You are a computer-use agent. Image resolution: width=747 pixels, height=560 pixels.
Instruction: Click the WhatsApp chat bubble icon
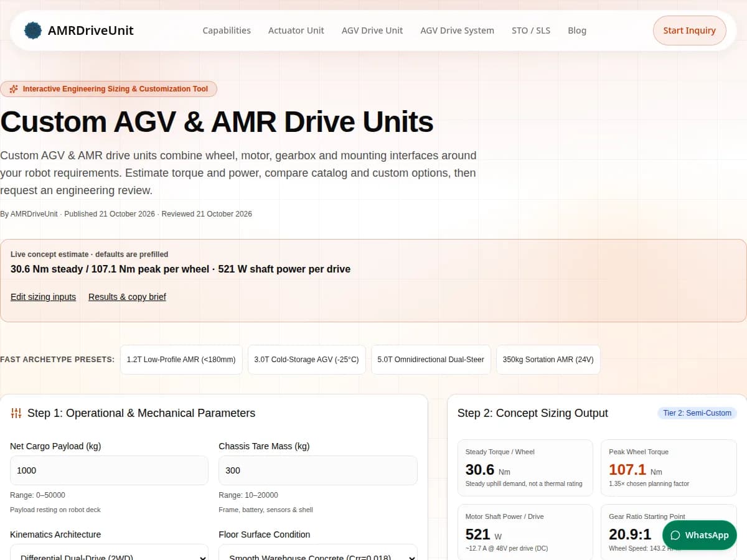(x=675, y=535)
